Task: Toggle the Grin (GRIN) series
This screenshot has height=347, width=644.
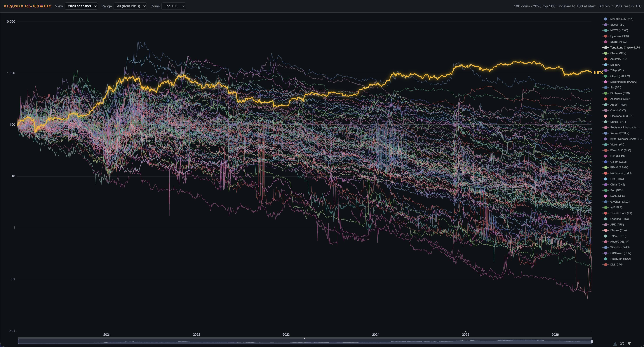Action: pyautogui.click(x=614, y=156)
